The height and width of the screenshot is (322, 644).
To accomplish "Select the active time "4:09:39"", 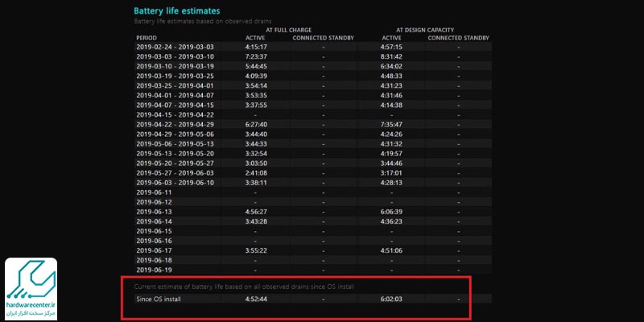I will point(256,76).
